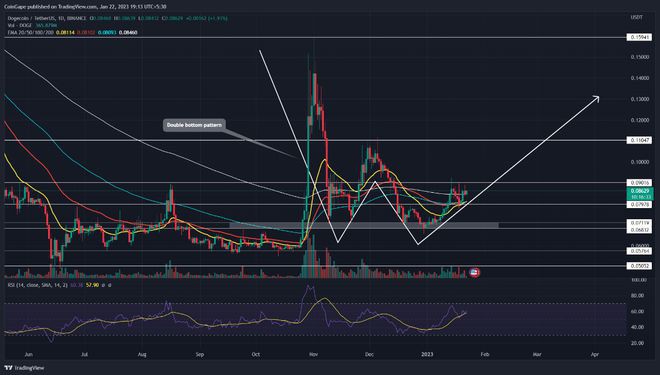The width and height of the screenshot is (660, 375).
Task: Click the EMA 20/50/100/200 indicator legend
Action: coord(30,32)
